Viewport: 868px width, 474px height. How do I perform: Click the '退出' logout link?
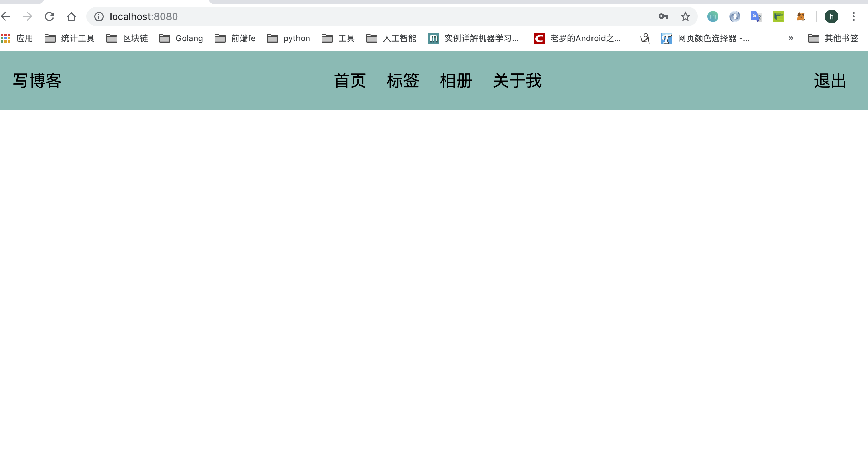click(829, 81)
